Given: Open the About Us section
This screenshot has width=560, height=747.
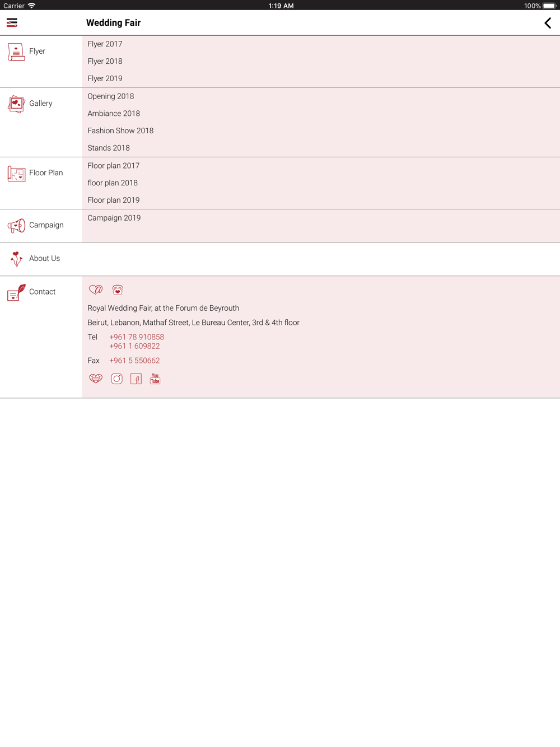Looking at the screenshot, I should tap(280, 259).
